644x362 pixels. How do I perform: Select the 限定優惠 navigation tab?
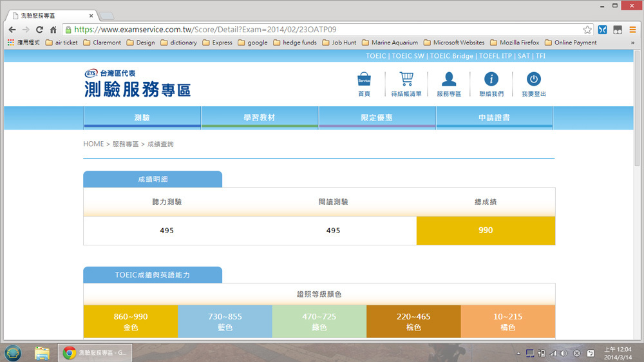coord(377,118)
